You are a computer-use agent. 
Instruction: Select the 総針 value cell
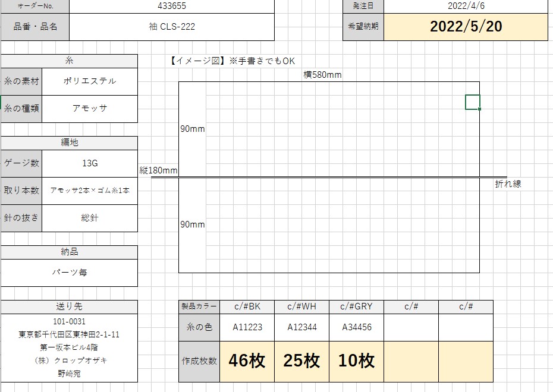point(90,218)
